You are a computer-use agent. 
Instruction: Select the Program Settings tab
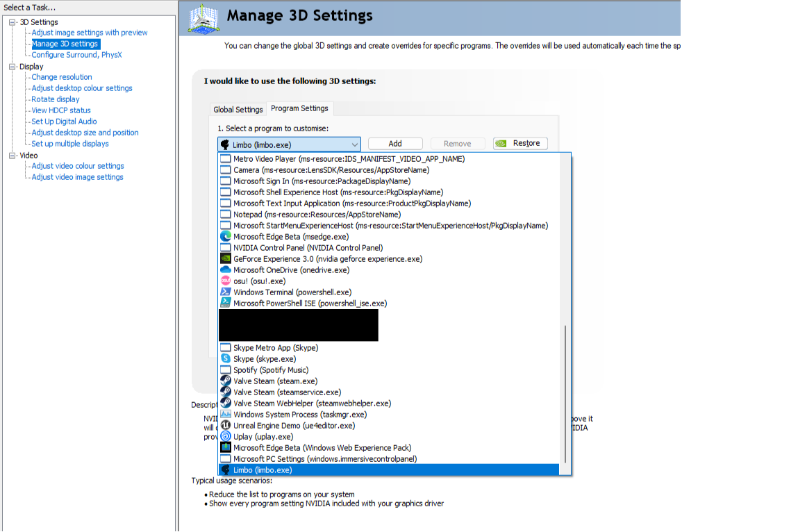pyautogui.click(x=299, y=108)
